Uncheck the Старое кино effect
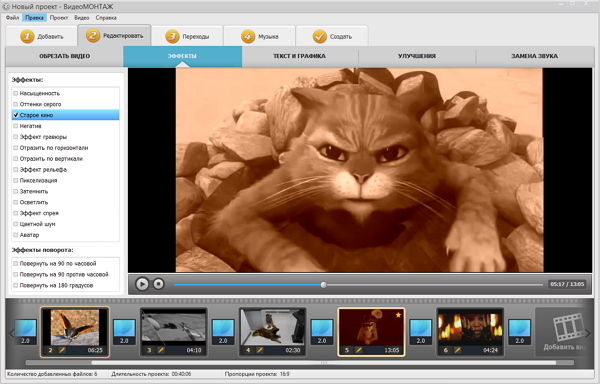This screenshot has height=384, width=600. (x=16, y=115)
